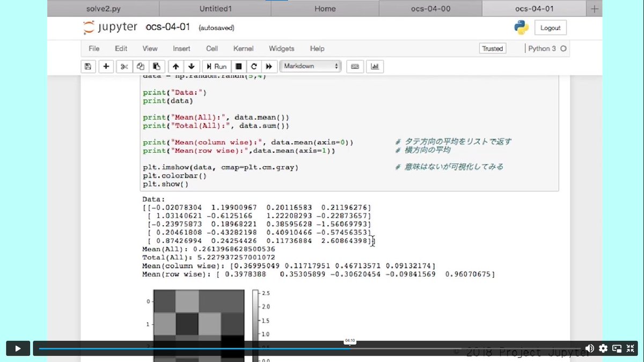This screenshot has width=644, height=362.
Task: Open the Help menu
Action: coord(317,48)
